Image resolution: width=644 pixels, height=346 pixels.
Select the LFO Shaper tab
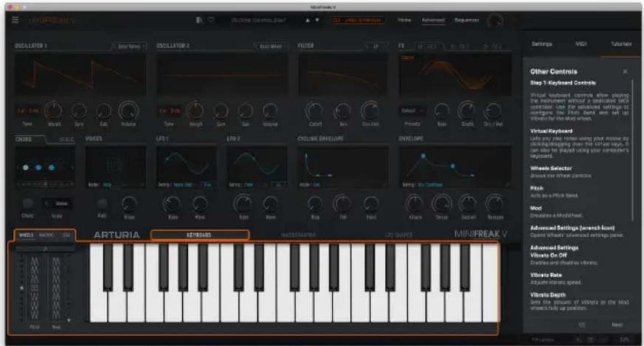(x=398, y=235)
